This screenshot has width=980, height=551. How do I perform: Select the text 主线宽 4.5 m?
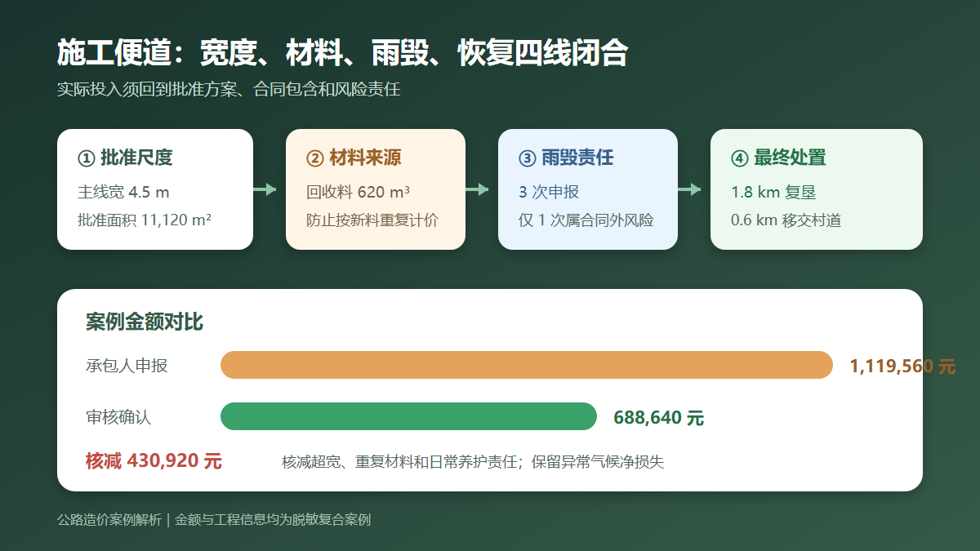pos(123,193)
